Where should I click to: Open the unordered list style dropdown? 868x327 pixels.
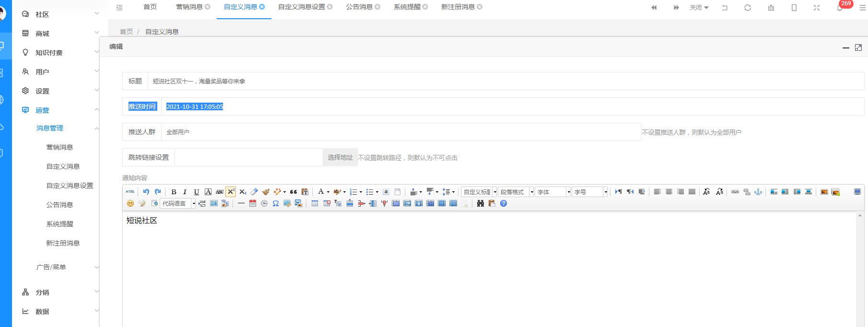377,192
